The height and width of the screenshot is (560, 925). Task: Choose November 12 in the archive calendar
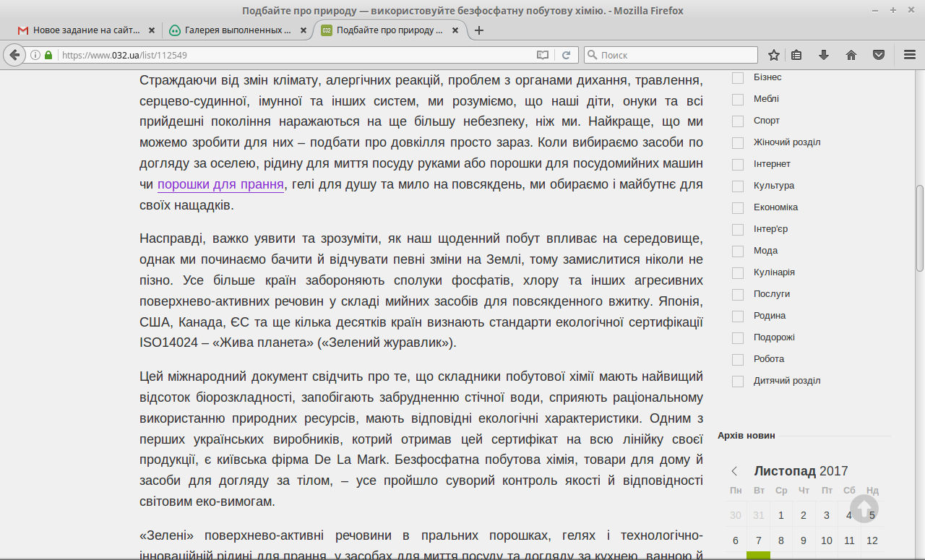coord(872,540)
